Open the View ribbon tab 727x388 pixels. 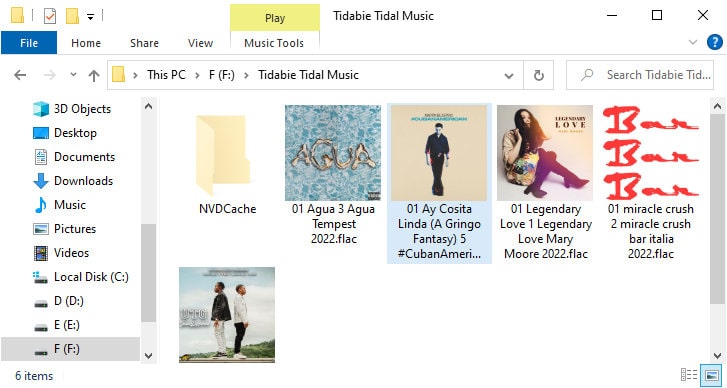pos(200,43)
